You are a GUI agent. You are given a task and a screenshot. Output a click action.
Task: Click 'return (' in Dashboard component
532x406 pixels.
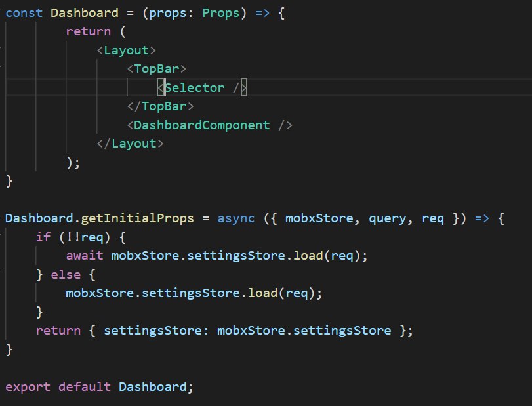point(96,32)
